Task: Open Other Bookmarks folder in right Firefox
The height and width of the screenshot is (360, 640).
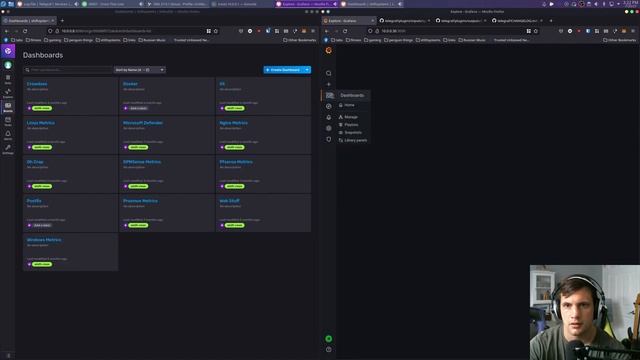Action: (620, 40)
